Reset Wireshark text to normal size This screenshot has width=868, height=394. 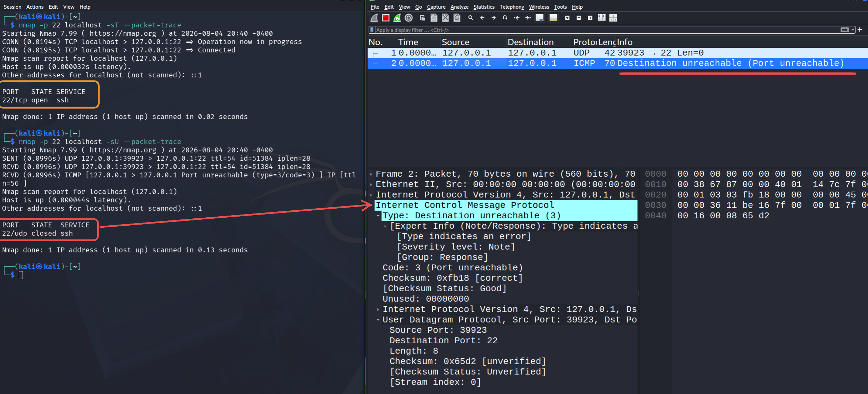[x=590, y=18]
